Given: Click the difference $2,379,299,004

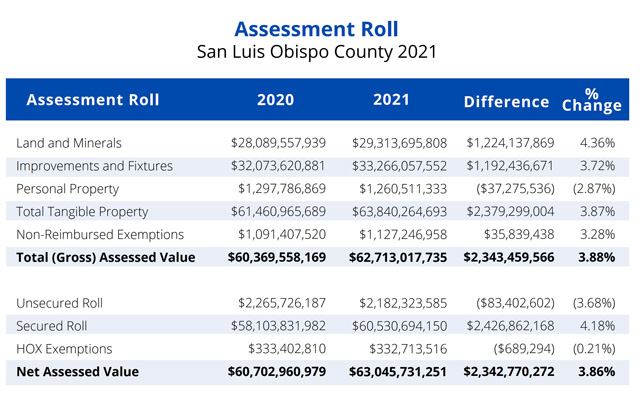Looking at the screenshot, I should point(511,211).
